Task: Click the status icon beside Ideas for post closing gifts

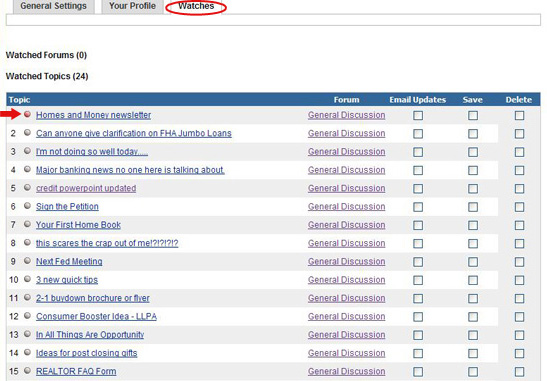Action: [x=27, y=352]
